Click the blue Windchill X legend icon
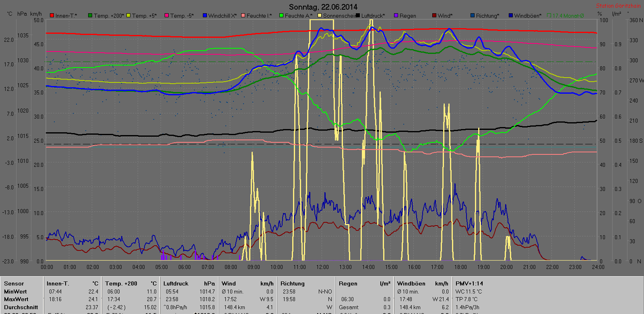The image size is (644, 314). coord(205,16)
